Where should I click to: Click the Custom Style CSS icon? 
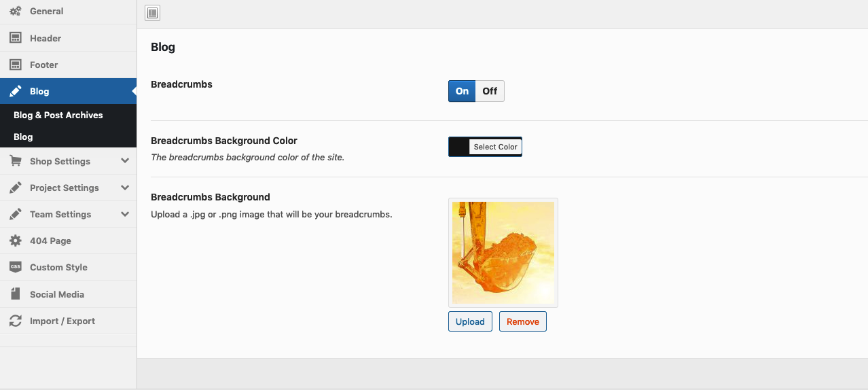click(x=15, y=267)
